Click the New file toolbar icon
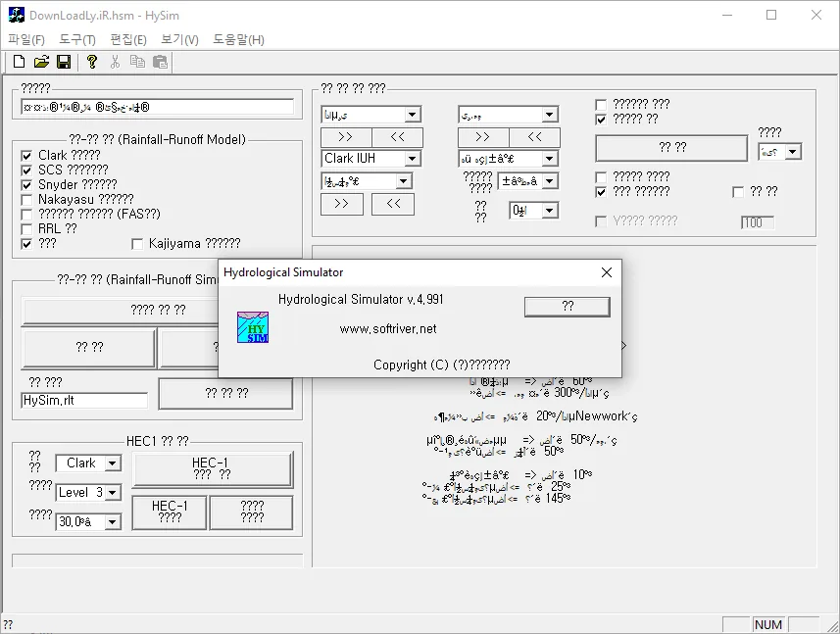Viewport: 840px width, 634px height. tap(19, 62)
